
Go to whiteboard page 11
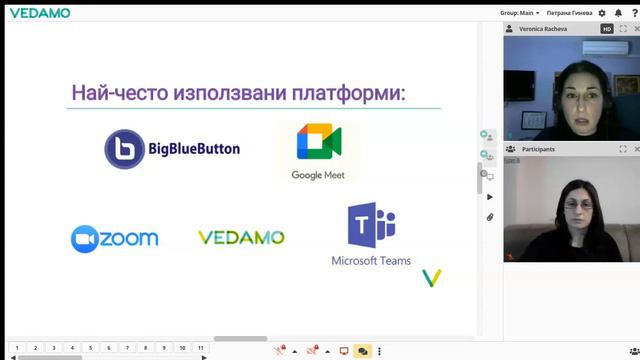(201, 348)
